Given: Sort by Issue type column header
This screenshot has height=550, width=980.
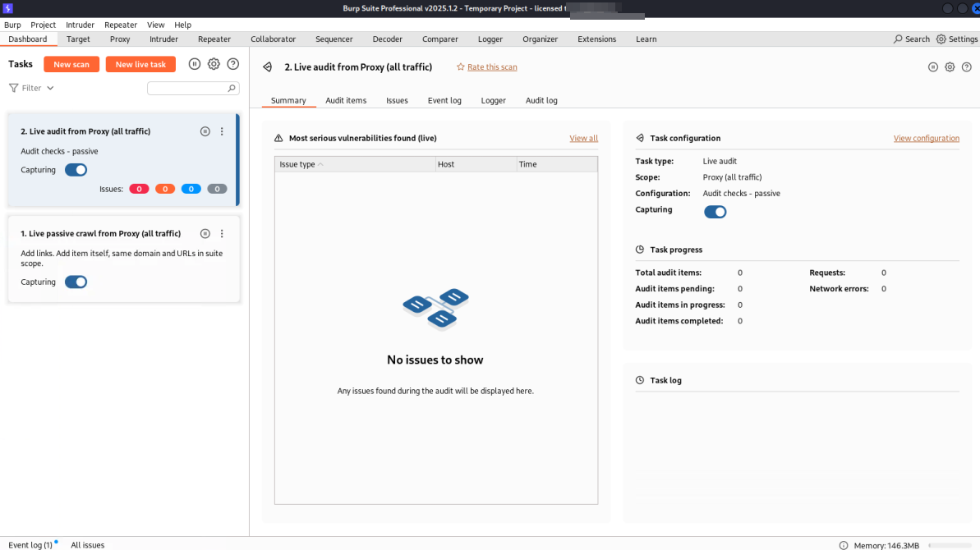Looking at the screenshot, I should tap(355, 164).
